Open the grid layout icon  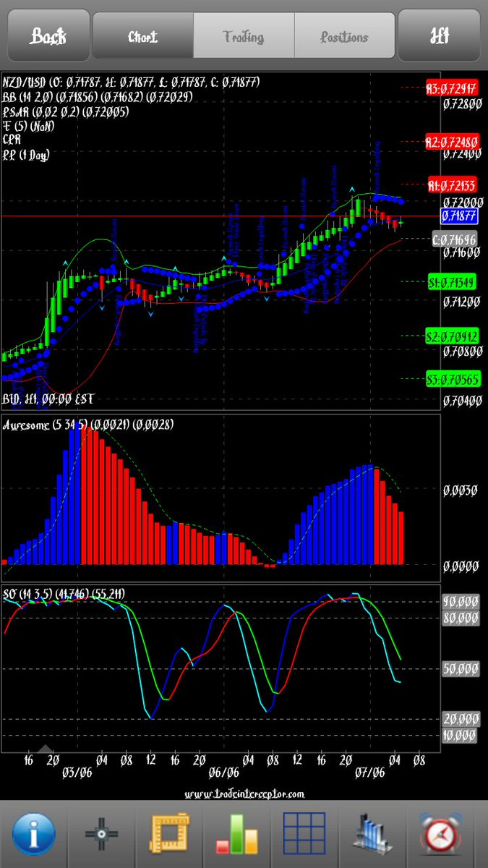point(305,833)
